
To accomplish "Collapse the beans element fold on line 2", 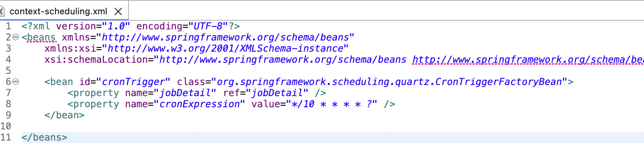I will coord(16,37).
